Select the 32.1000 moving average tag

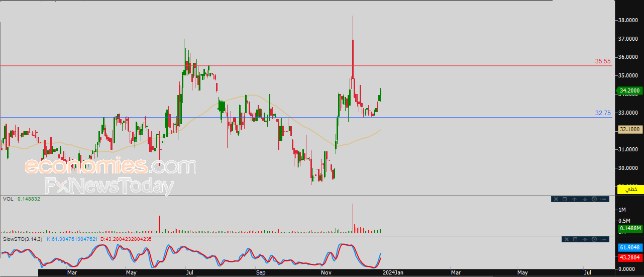pos(630,129)
